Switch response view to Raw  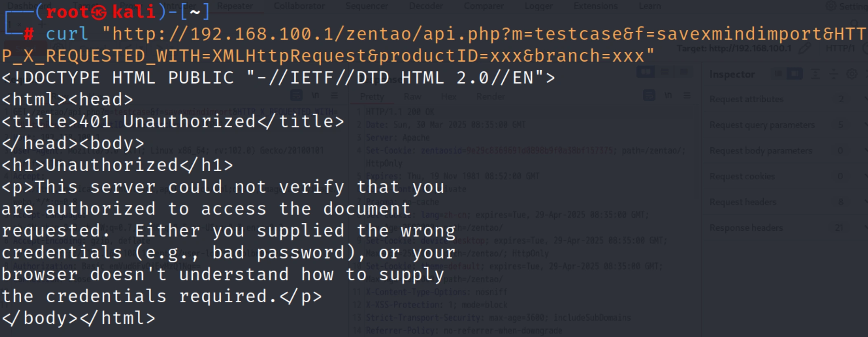(x=412, y=97)
